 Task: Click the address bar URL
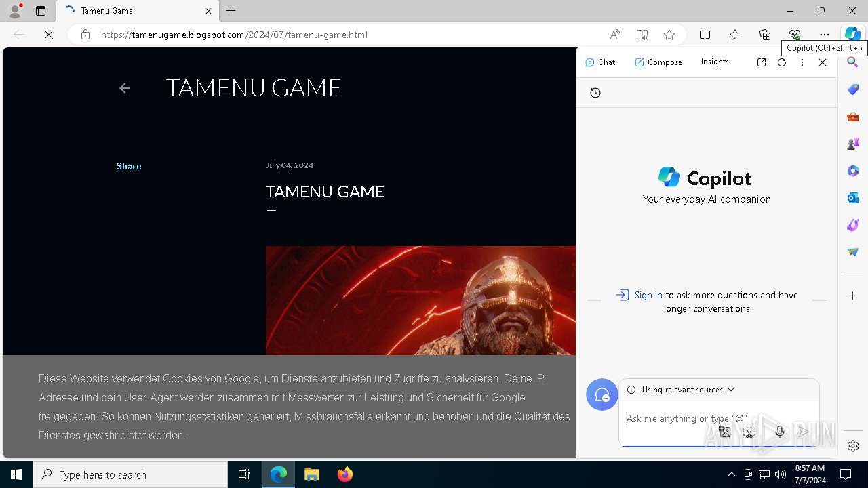pos(234,35)
